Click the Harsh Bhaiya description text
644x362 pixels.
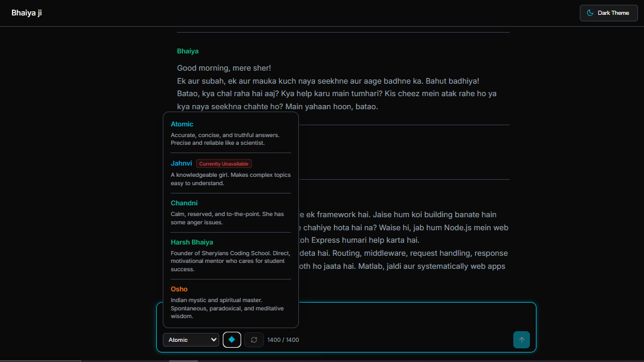coord(231,261)
